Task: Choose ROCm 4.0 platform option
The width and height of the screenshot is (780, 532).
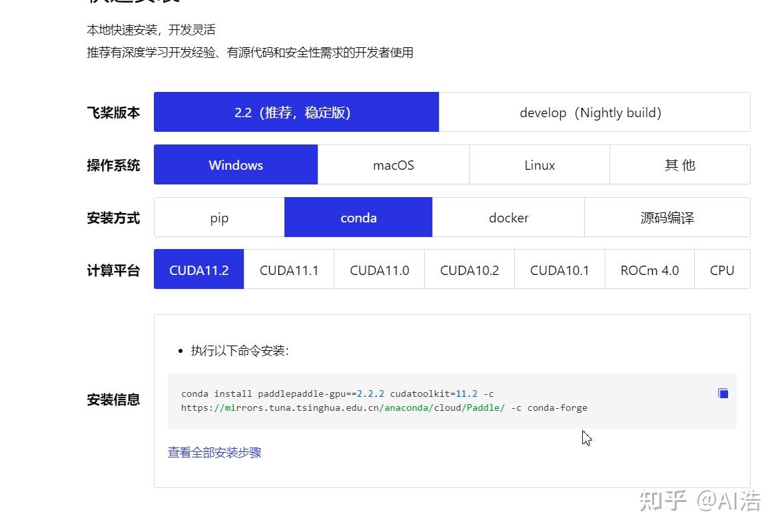Action: tap(649, 269)
